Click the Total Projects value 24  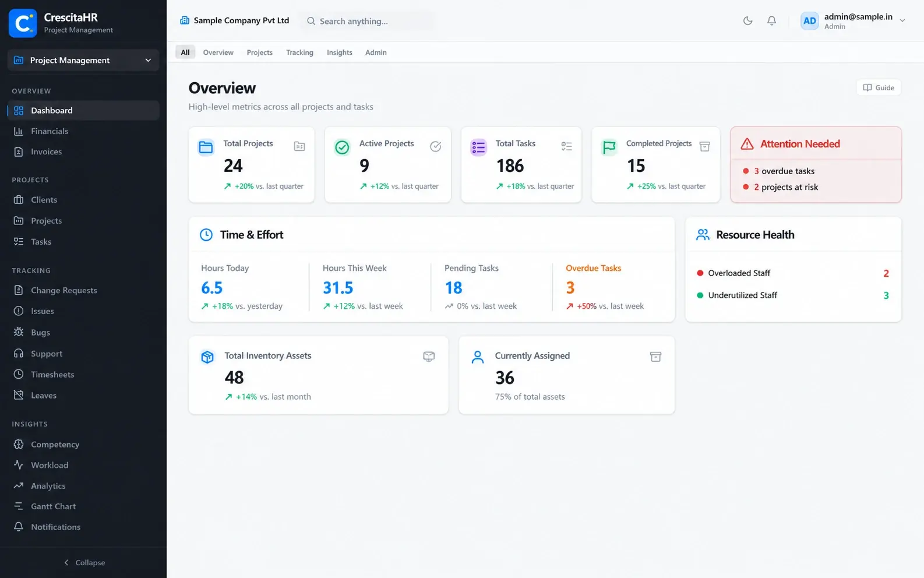[x=233, y=166]
